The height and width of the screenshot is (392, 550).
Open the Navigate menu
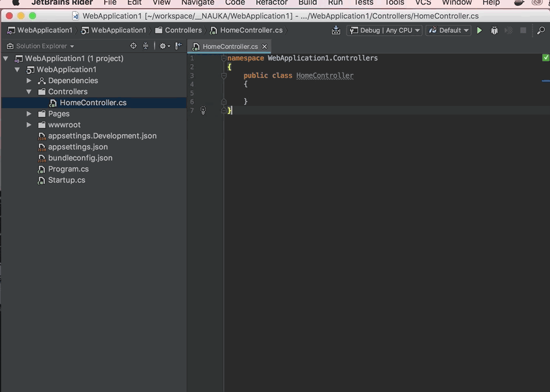pyautogui.click(x=198, y=2)
